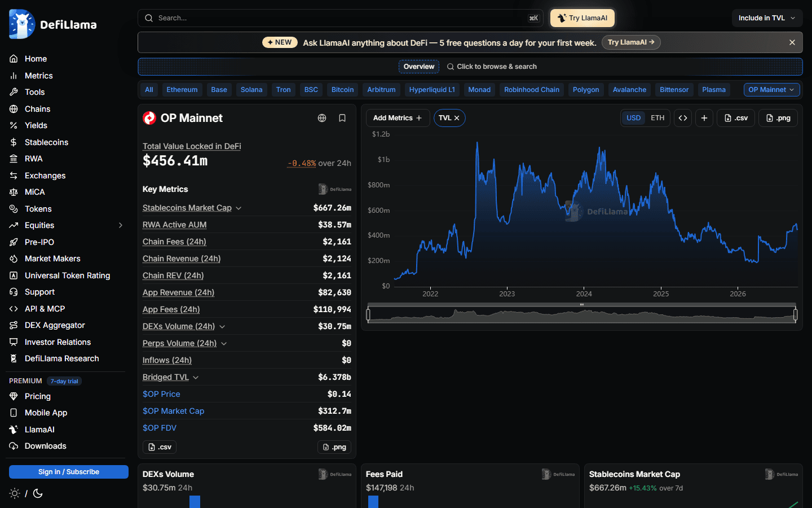Viewport: 812px width, 508px height.
Task: Select the Overview tab
Action: pos(419,67)
